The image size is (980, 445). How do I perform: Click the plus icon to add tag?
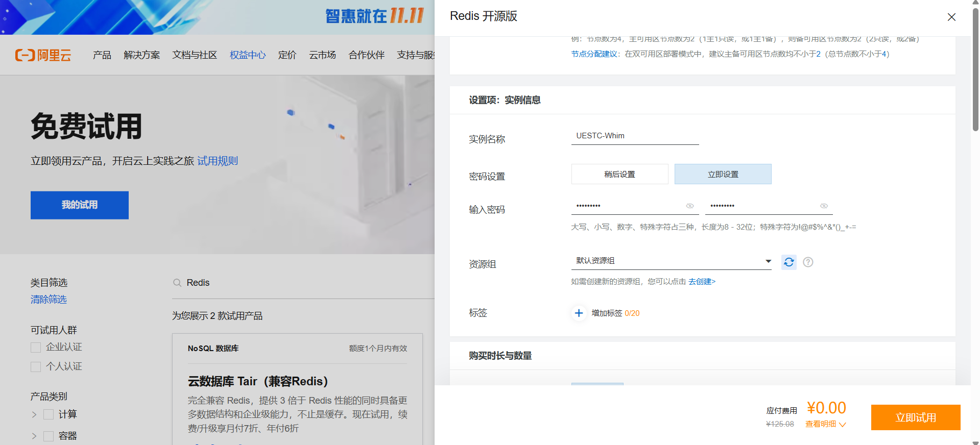pyautogui.click(x=579, y=313)
